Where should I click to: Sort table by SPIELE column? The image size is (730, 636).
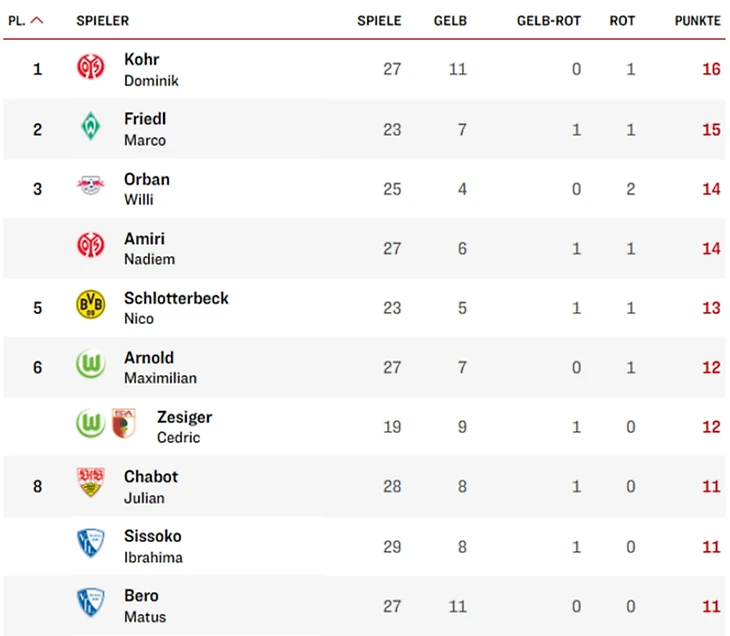coord(379,21)
